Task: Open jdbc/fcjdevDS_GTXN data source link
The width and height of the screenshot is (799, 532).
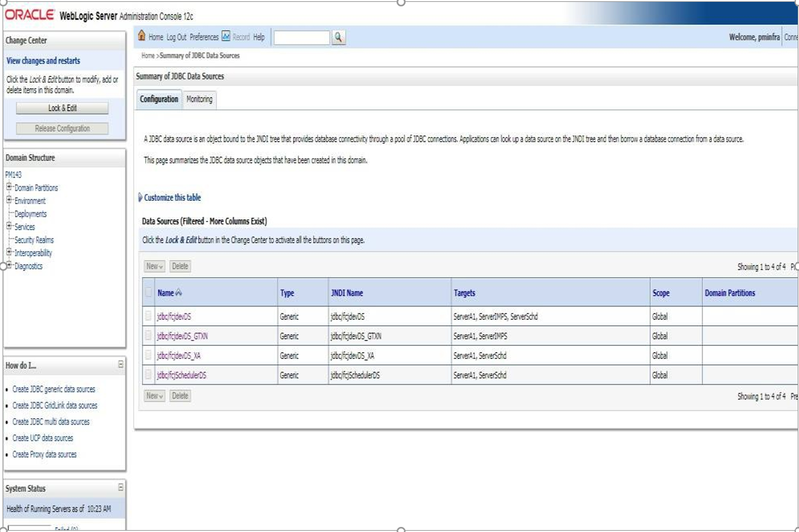Action: click(x=183, y=336)
